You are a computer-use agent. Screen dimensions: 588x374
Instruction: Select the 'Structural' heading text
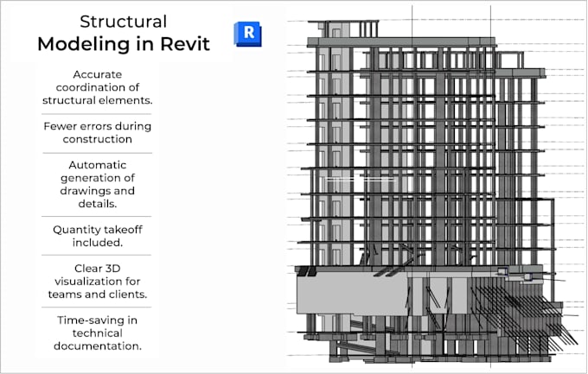point(124,22)
